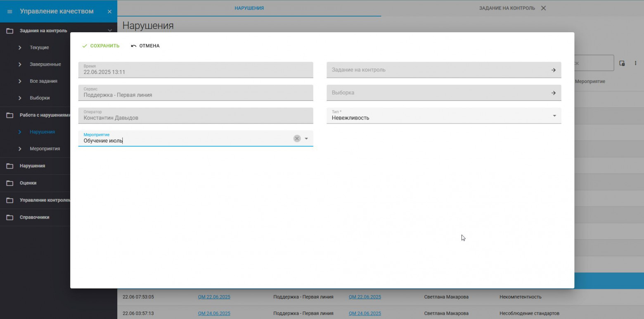Screen dimensions: 644x319
Task: Close the Задание на контроль tab
Action: [543, 8]
